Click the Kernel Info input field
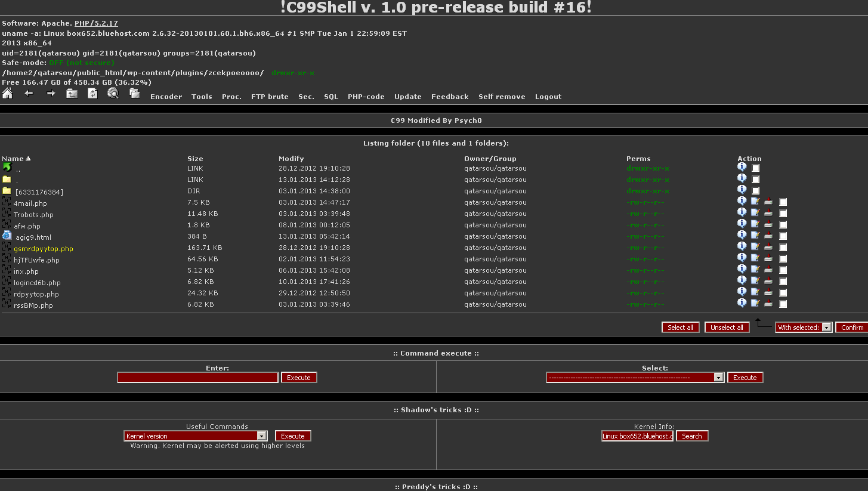868x491 pixels. [x=637, y=436]
